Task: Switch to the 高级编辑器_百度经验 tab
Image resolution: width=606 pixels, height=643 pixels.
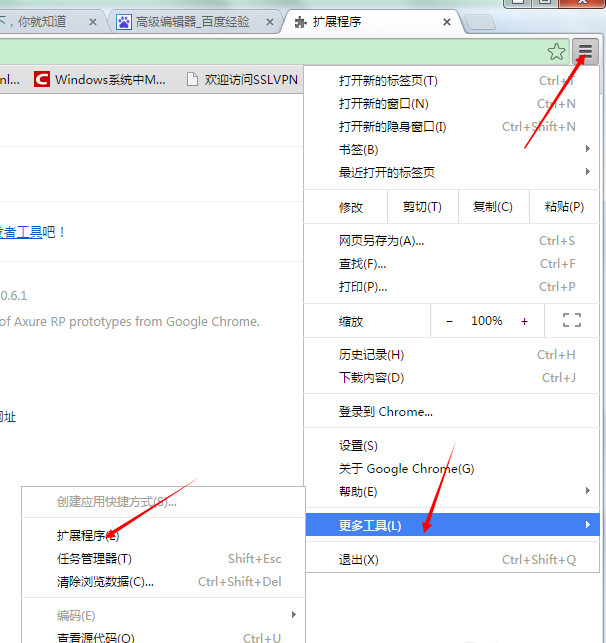Action: [195, 21]
